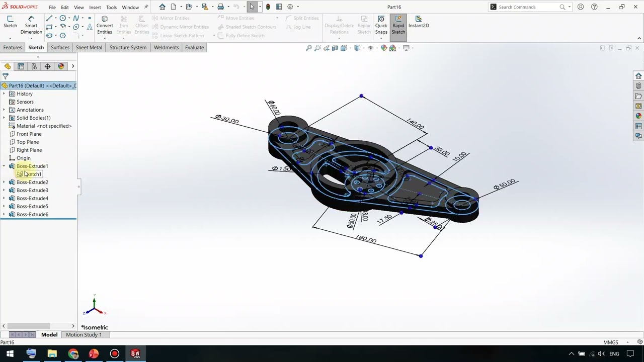Activate the Smart Dimension tool
The image size is (644, 362).
(x=31, y=25)
